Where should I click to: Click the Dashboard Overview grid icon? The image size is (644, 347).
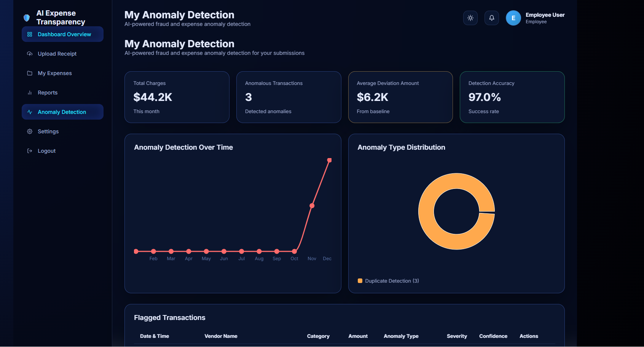tap(30, 34)
